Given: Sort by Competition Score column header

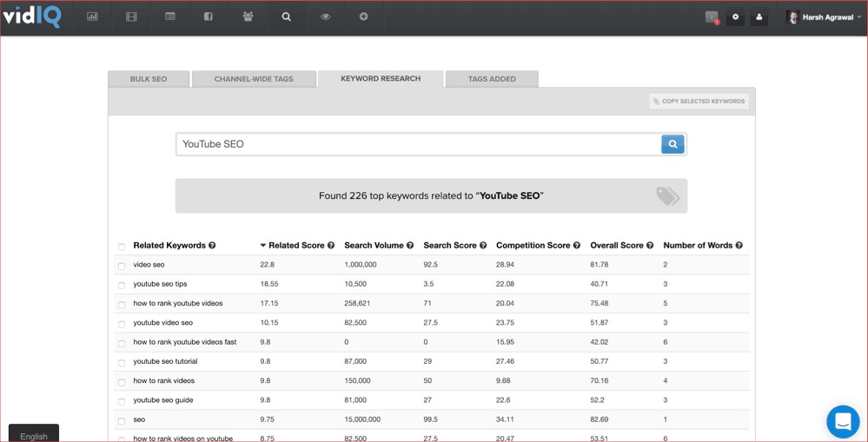Looking at the screenshot, I should [x=533, y=245].
